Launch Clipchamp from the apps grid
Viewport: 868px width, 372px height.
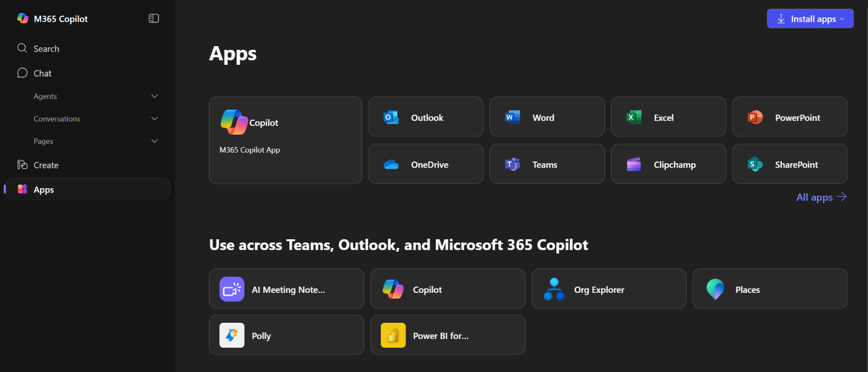click(x=668, y=165)
